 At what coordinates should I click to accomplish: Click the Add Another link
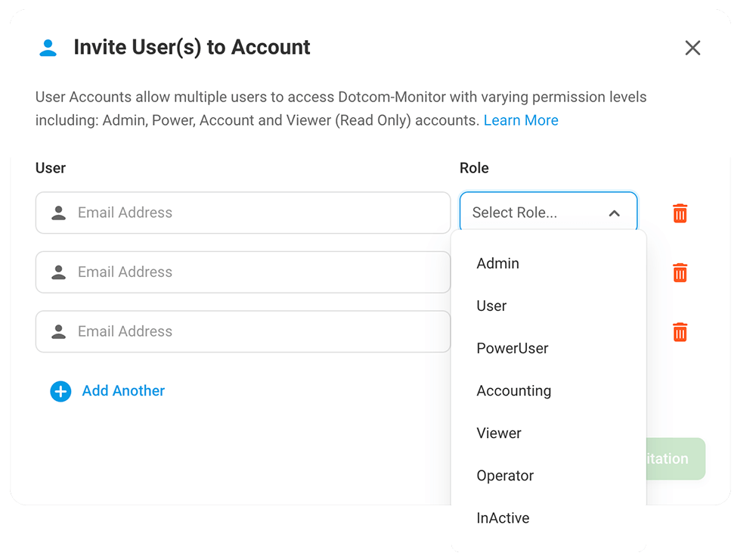click(x=123, y=391)
